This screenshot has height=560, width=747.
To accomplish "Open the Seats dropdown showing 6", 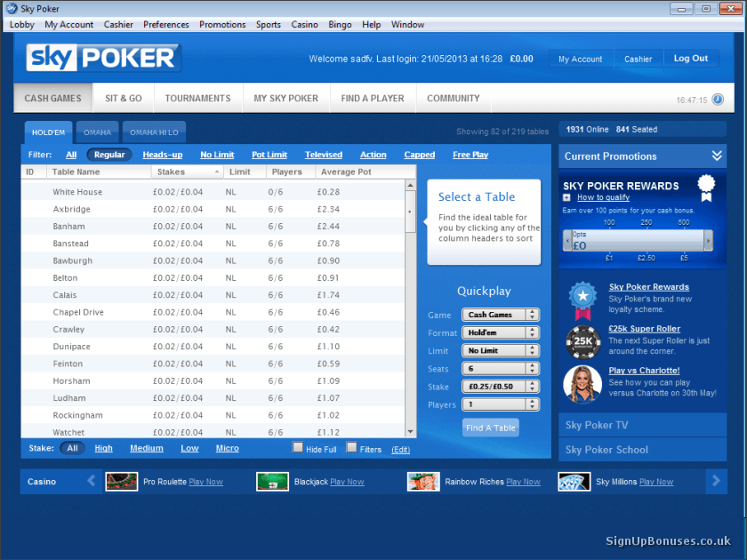I will (500, 369).
